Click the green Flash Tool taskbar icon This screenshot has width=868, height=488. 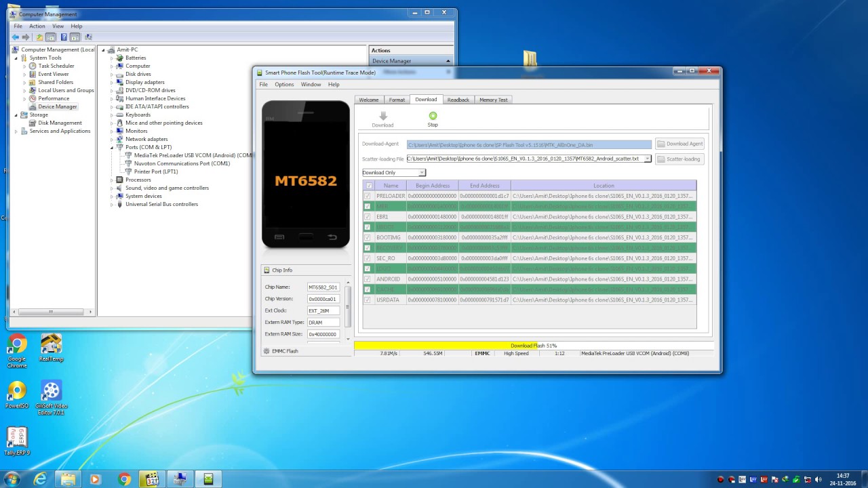click(209, 479)
